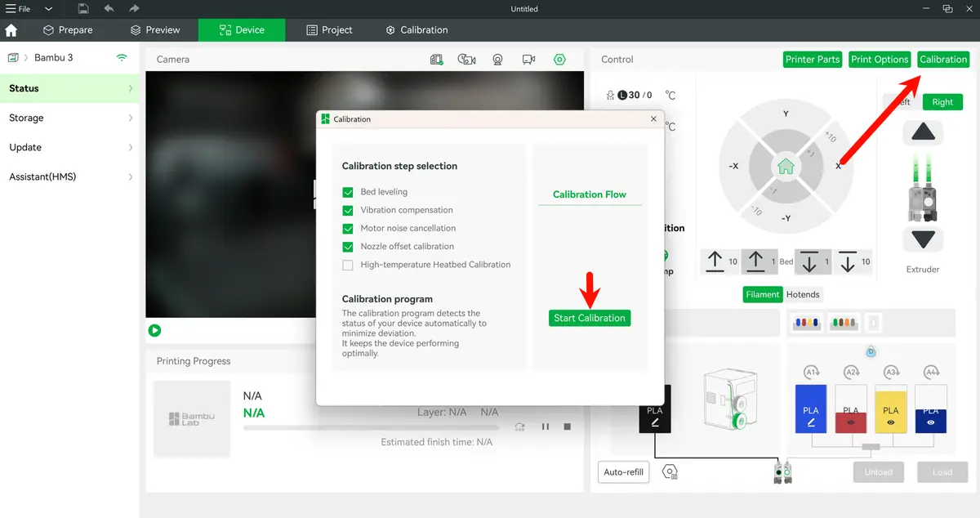Move bed up by 1

point(760,261)
